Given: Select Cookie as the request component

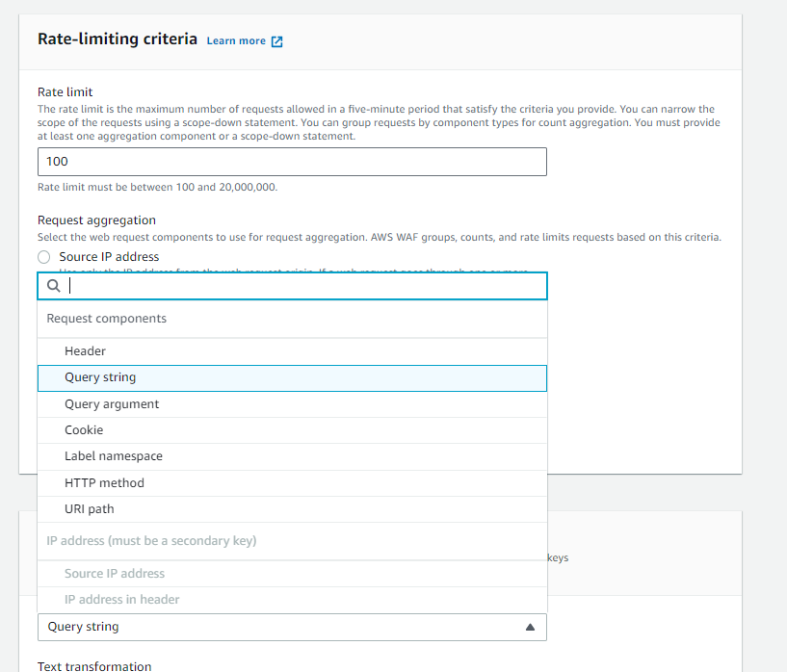Looking at the screenshot, I should coord(84,430).
